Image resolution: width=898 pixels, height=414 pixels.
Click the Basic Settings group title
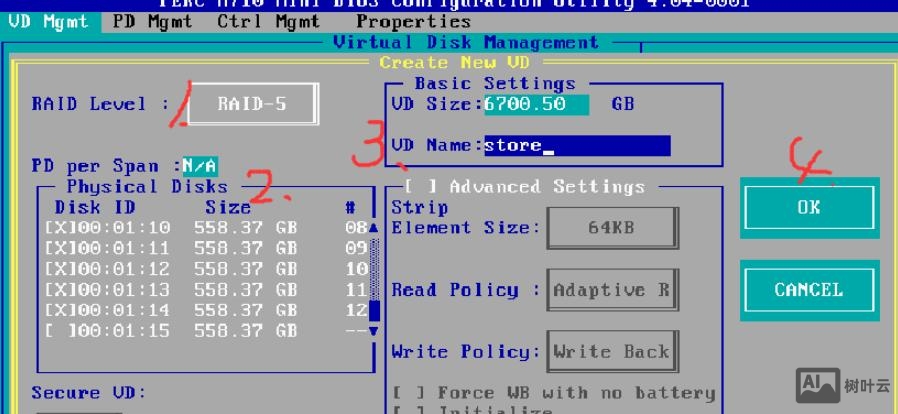click(x=495, y=84)
